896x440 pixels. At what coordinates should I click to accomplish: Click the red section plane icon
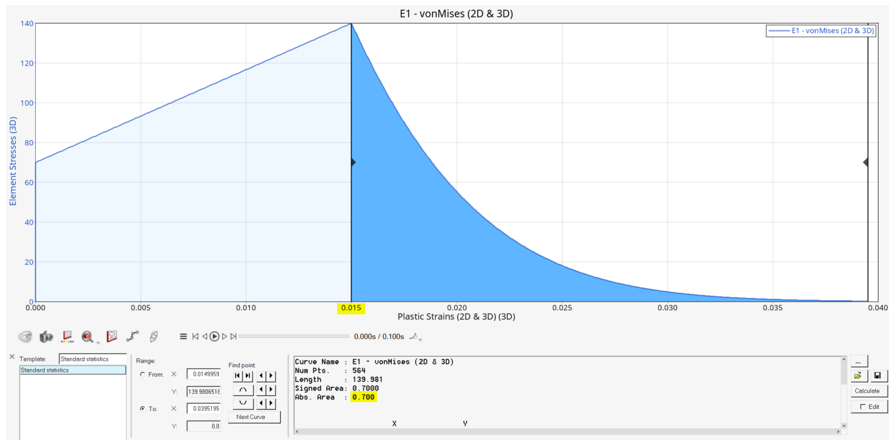click(x=112, y=336)
